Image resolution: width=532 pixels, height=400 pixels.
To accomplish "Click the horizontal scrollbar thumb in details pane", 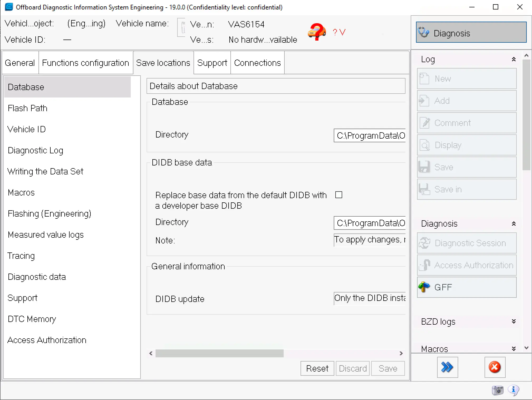I will [219, 353].
